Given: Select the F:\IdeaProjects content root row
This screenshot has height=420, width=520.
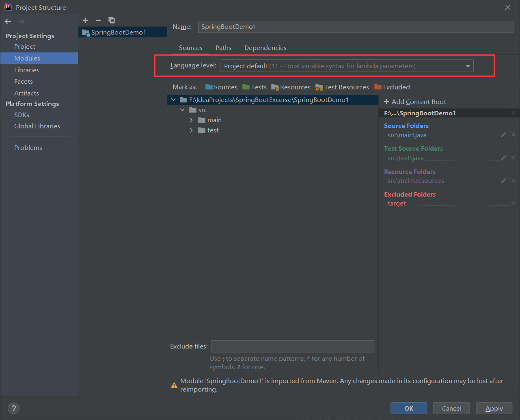Looking at the screenshot, I should tap(273, 100).
